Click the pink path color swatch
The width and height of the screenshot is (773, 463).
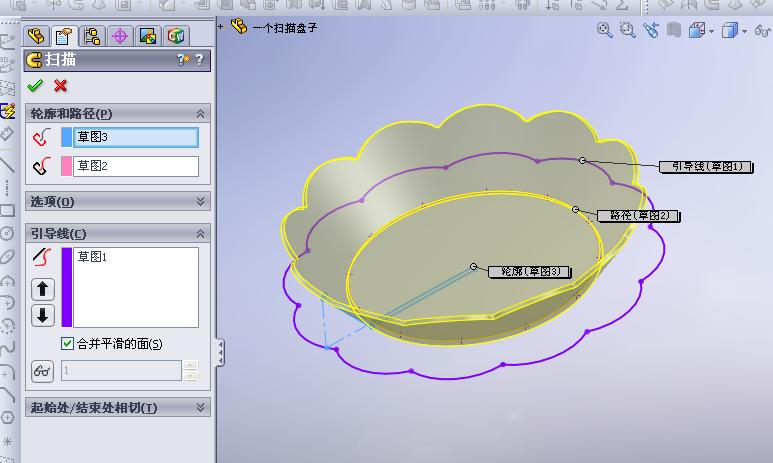click(67, 166)
